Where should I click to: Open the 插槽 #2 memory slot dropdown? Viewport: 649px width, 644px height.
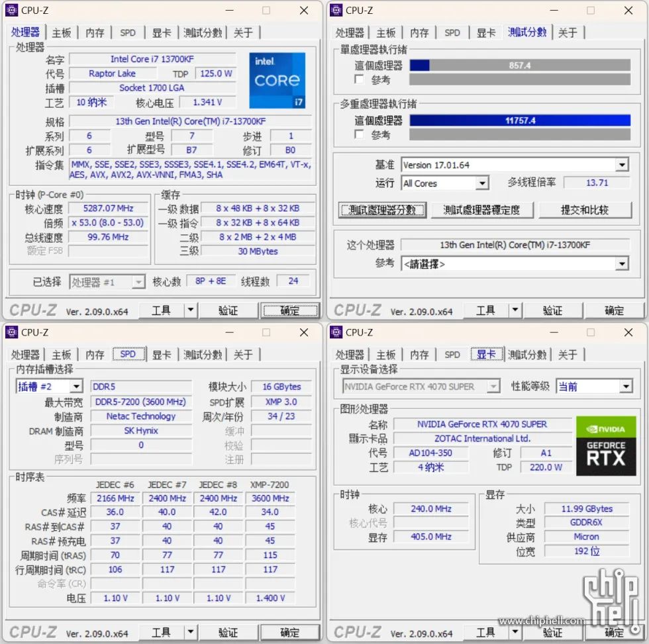(76, 387)
